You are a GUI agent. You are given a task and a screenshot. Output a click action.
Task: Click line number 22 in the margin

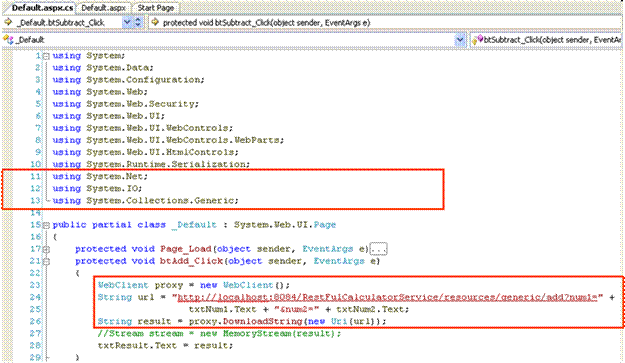click(35, 273)
